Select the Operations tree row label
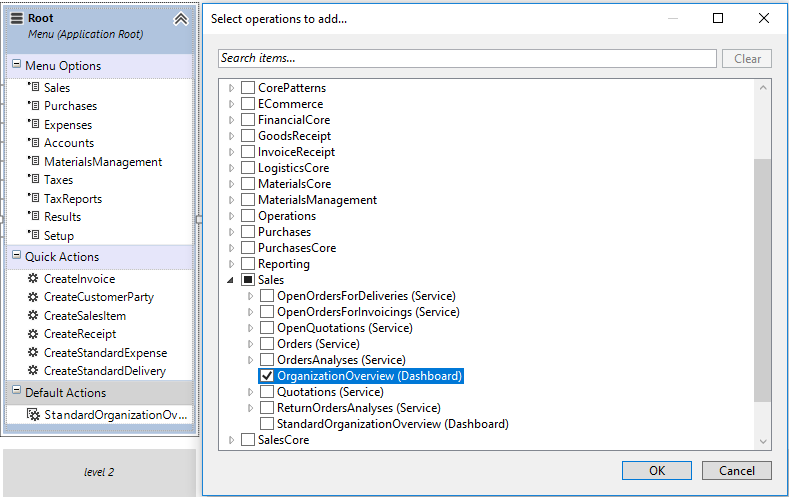This screenshot has height=497, width=789. (x=287, y=216)
